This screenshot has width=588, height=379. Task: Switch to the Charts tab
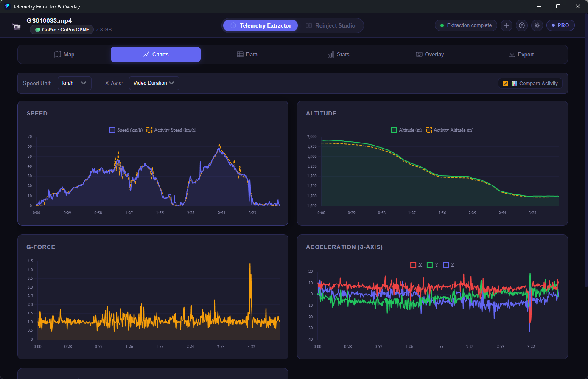[x=155, y=54]
